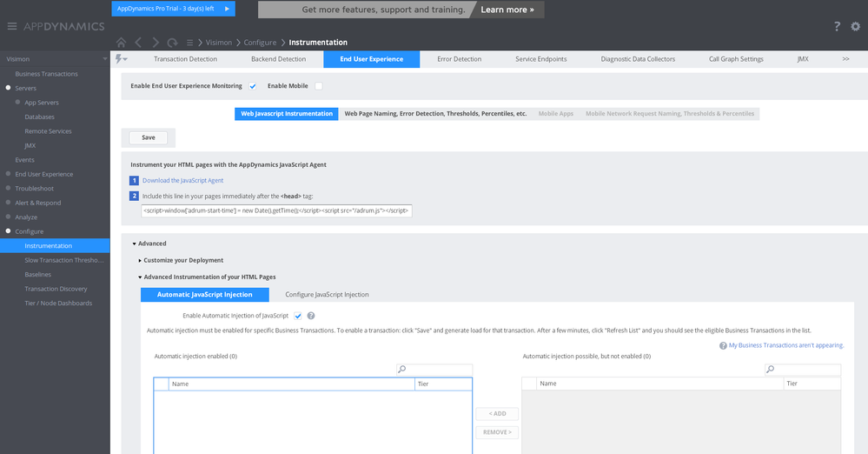Screen dimensions: 868x454
Task: Click the search icon above not-enabled list
Action: point(770,369)
